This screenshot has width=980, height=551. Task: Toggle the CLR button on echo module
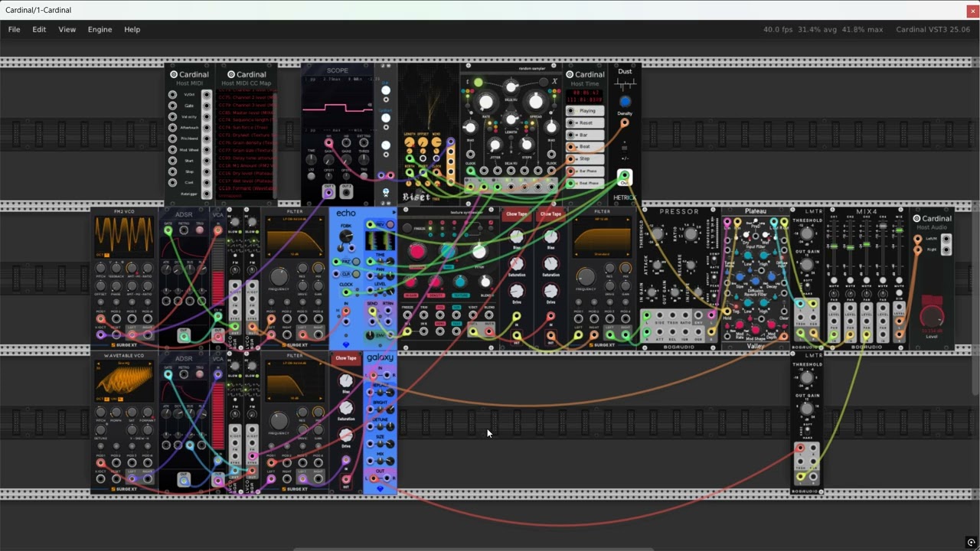click(x=356, y=274)
